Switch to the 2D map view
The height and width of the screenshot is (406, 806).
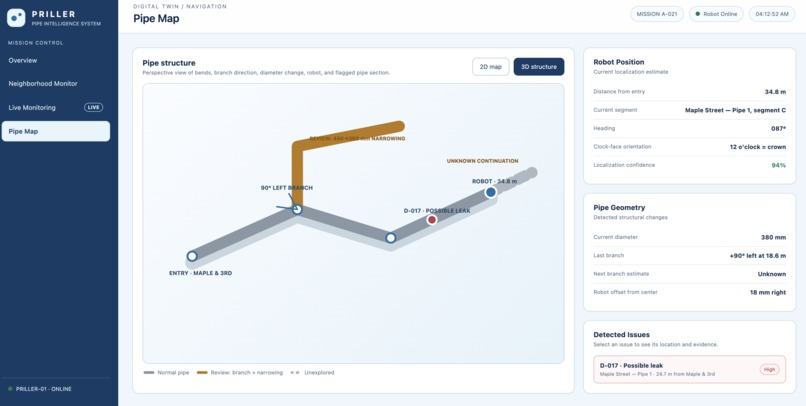pos(490,67)
